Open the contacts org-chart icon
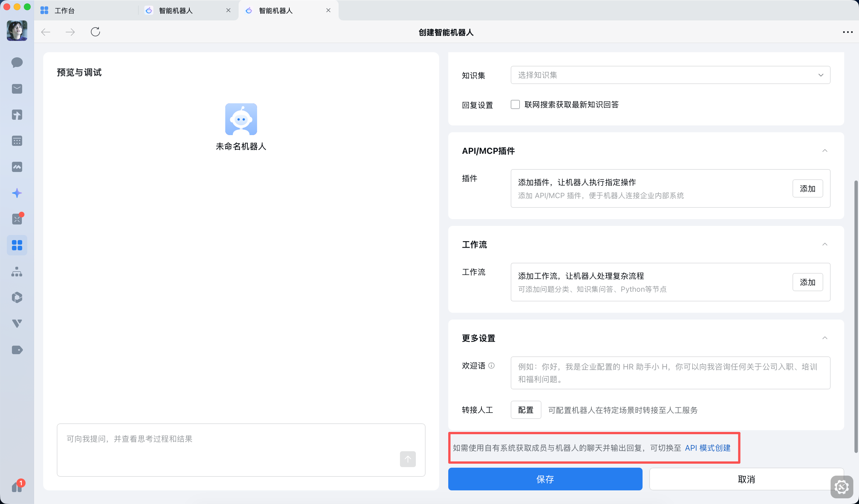This screenshot has height=504, width=859. click(17, 271)
